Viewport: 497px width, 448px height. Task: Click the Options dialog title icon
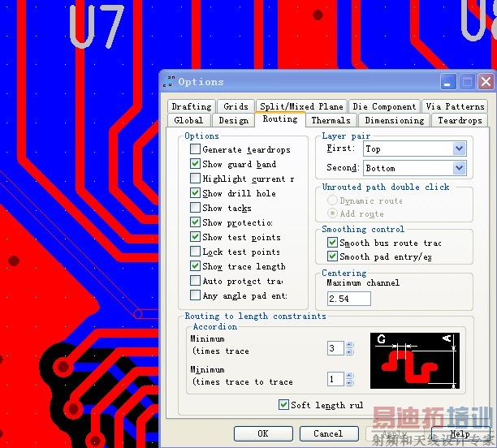click(x=169, y=81)
